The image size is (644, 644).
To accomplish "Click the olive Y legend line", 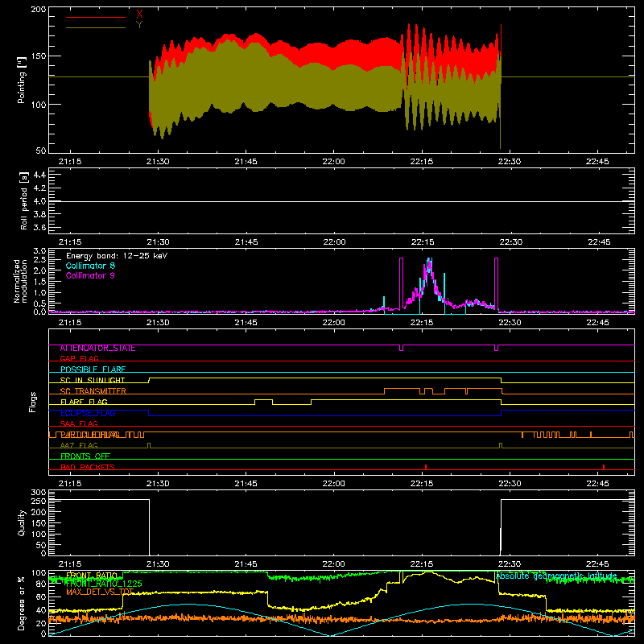I will click(x=96, y=28).
